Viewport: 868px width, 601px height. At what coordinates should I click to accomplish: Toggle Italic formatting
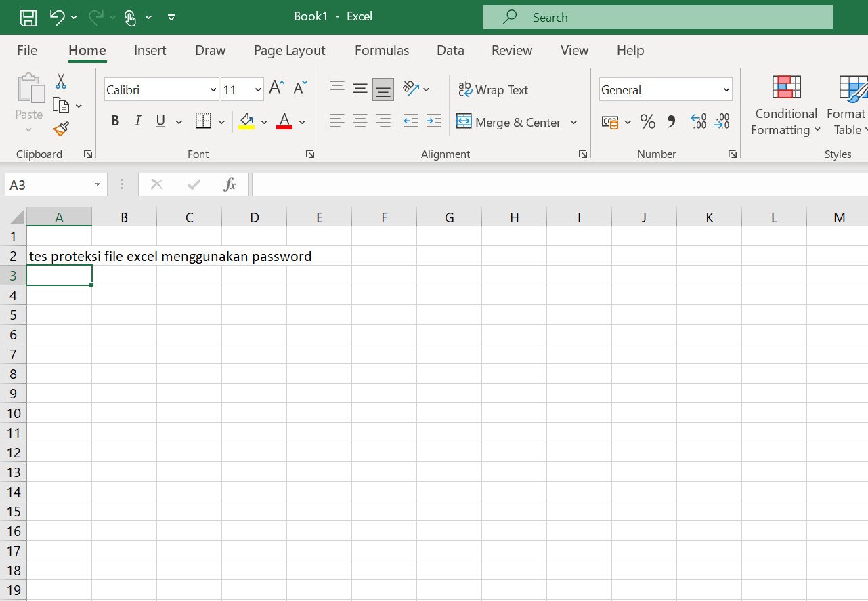(x=137, y=121)
